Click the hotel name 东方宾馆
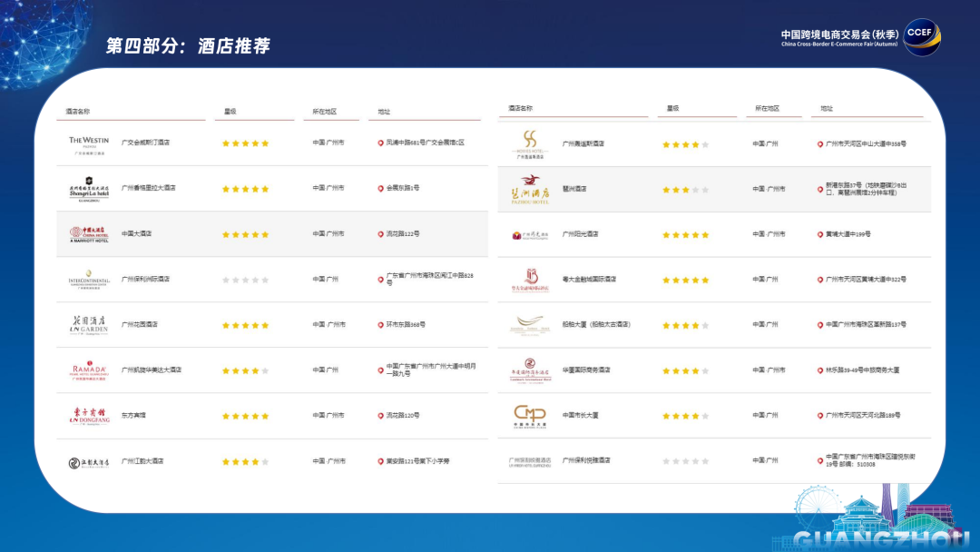This screenshot has height=552, width=980. pyautogui.click(x=133, y=415)
